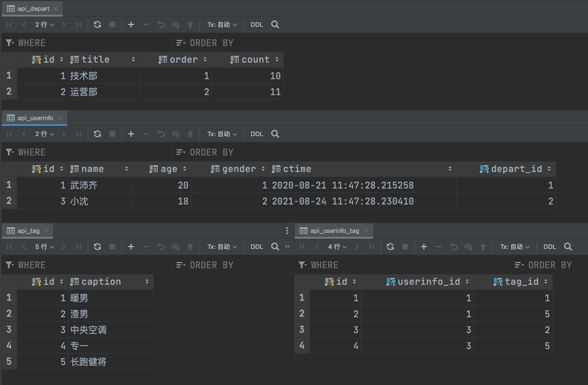This screenshot has height=385, width=588.
Task: Expand the Tx dropdown in api_userinfo_tag panel
Action: (514, 247)
